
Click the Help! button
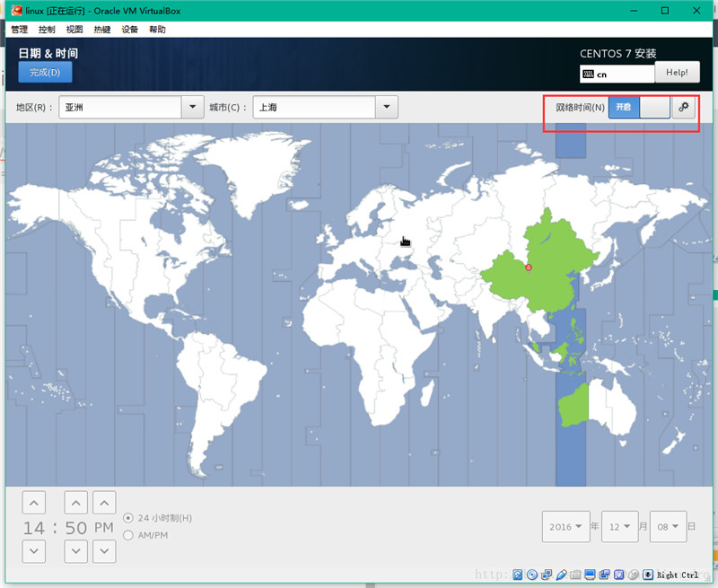pos(677,73)
